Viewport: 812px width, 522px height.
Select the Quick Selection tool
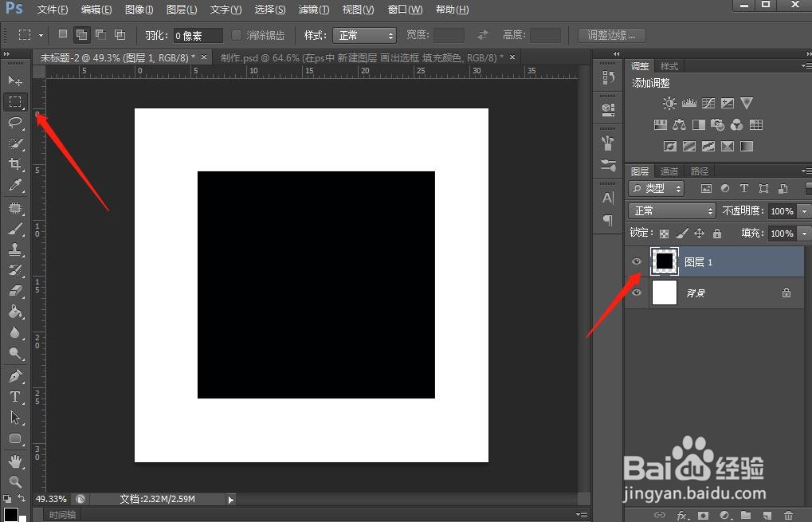[x=15, y=143]
